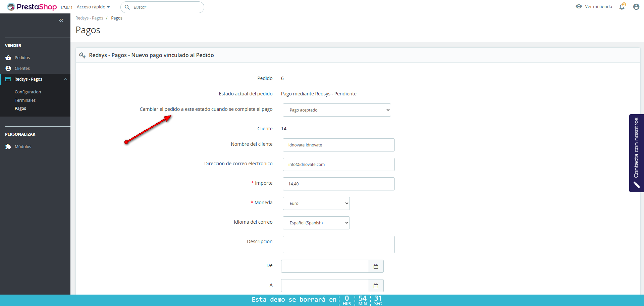The image size is (644, 306).
Task: Click the 'Estado actual del pedido' label
Action: pyautogui.click(x=246, y=94)
